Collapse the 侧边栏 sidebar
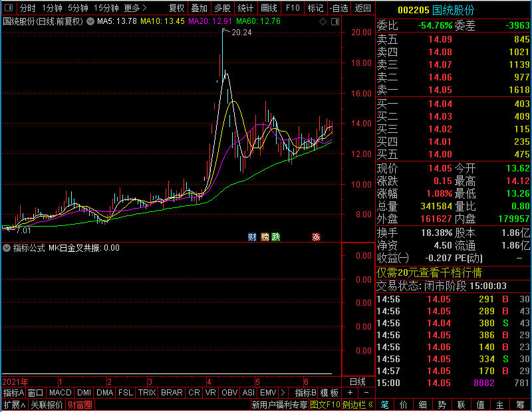This screenshot has width=532, height=412. point(358,405)
